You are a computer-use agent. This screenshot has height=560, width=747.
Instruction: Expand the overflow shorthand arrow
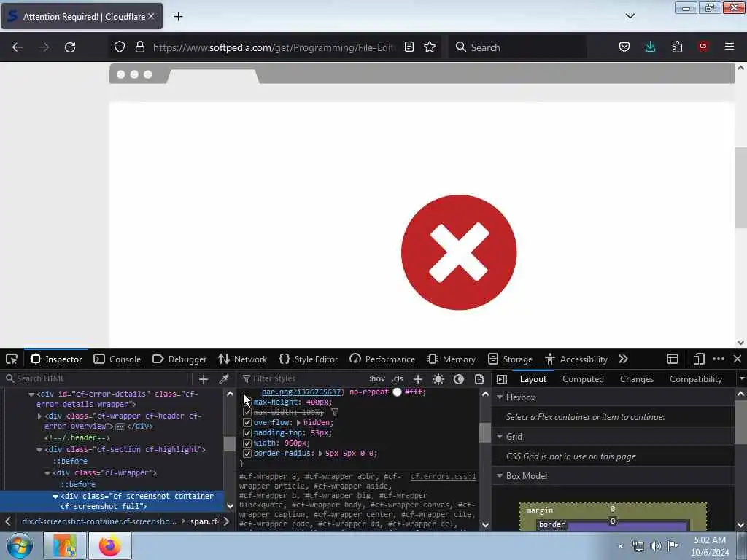298,423
